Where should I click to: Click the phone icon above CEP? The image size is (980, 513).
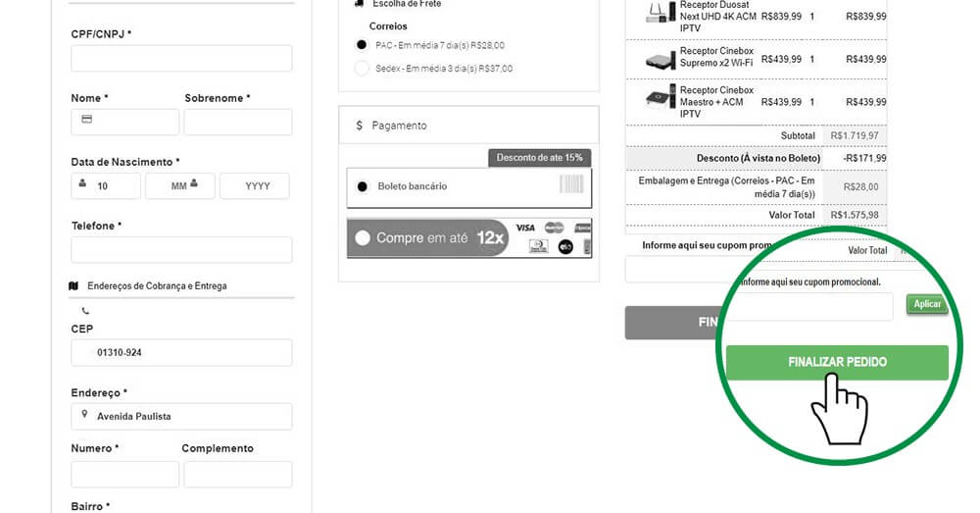click(x=85, y=310)
